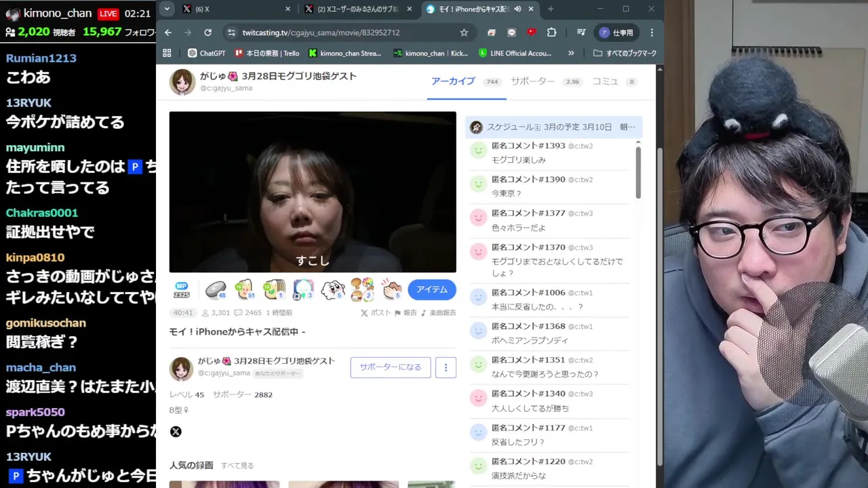Open the すべてのブックマーク folder
The image size is (868, 488).
click(625, 53)
